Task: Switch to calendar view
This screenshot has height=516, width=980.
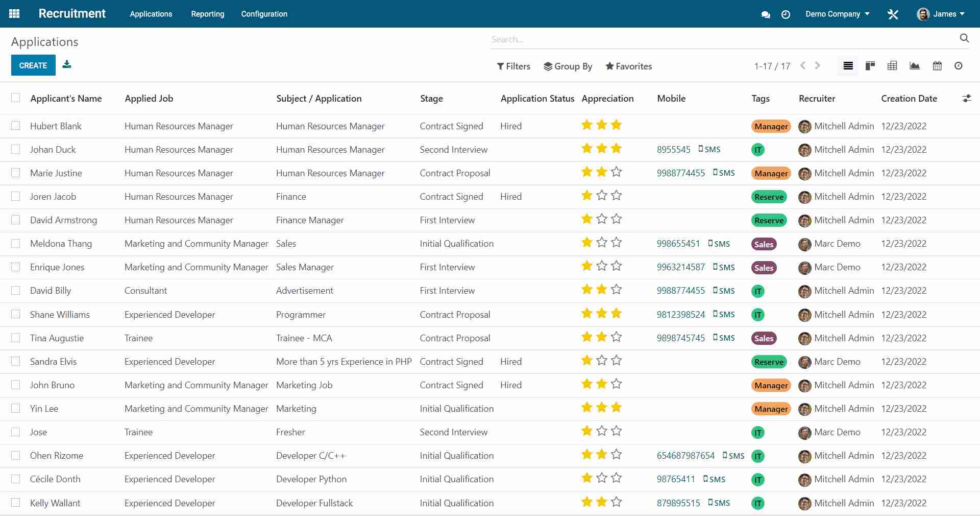Action: click(937, 65)
